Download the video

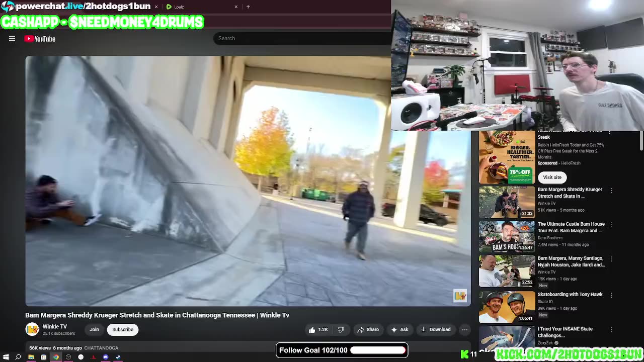pos(436,330)
